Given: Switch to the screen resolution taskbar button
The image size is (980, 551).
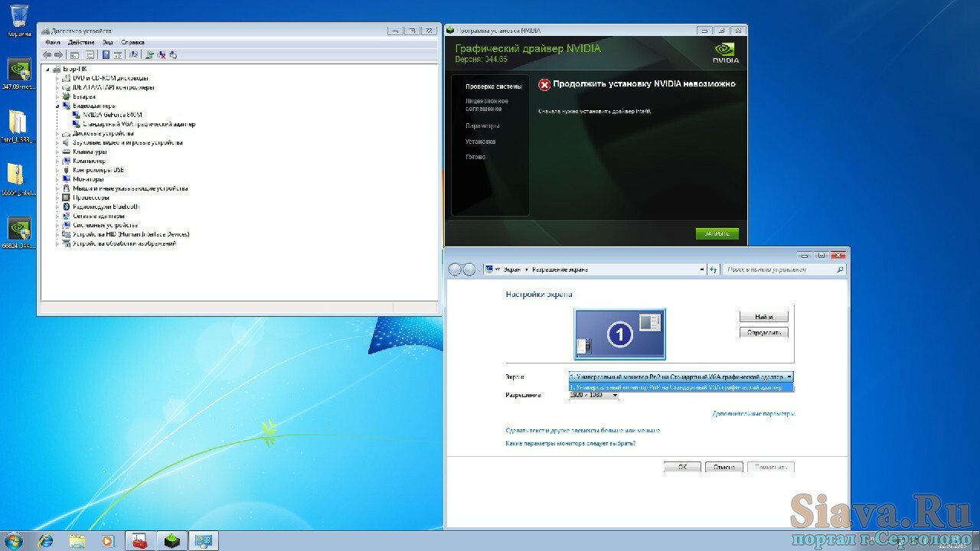Looking at the screenshot, I should 204,541.
